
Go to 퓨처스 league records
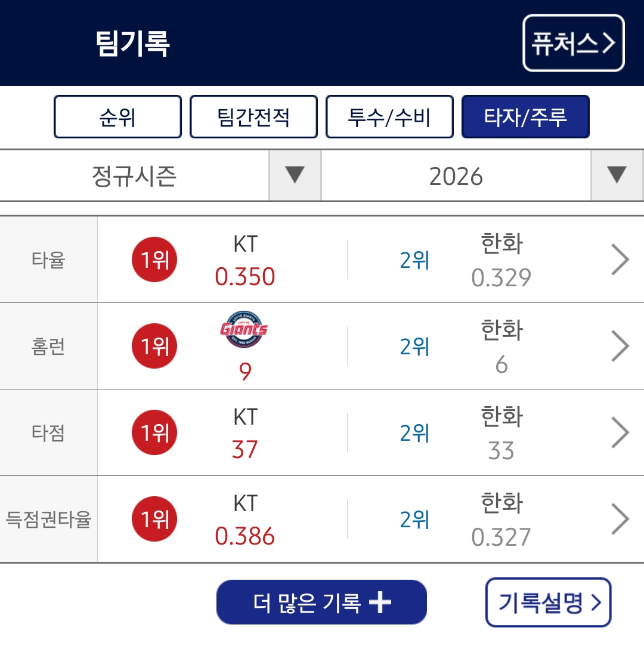tap(573, 43)
